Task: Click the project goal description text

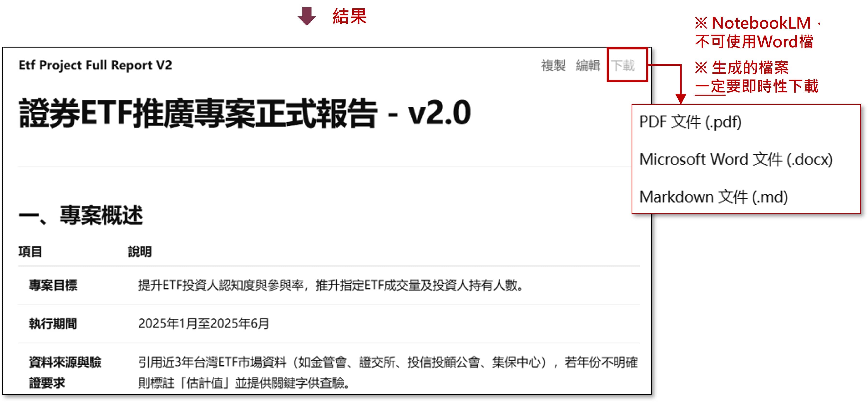Action: [331, 285]
